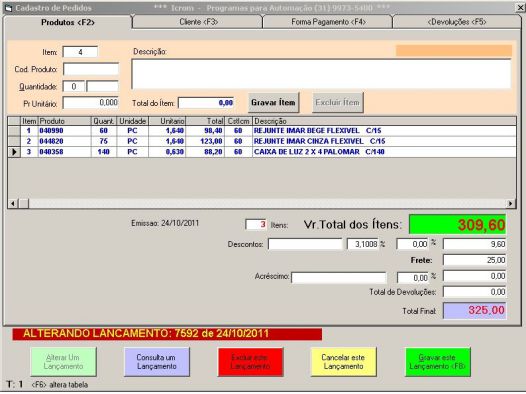Close the Cadastro de Pedidos window
526x394 pixels.
point(520,7)
